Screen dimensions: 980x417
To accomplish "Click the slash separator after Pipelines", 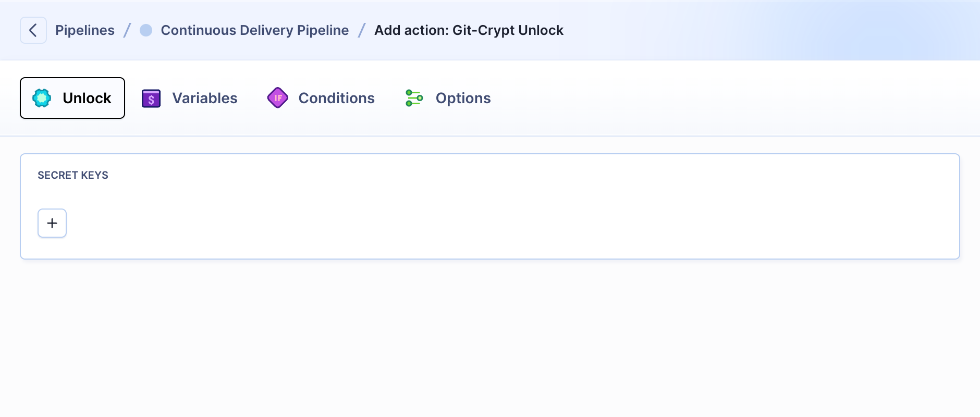I will click(x=127, y=30).
